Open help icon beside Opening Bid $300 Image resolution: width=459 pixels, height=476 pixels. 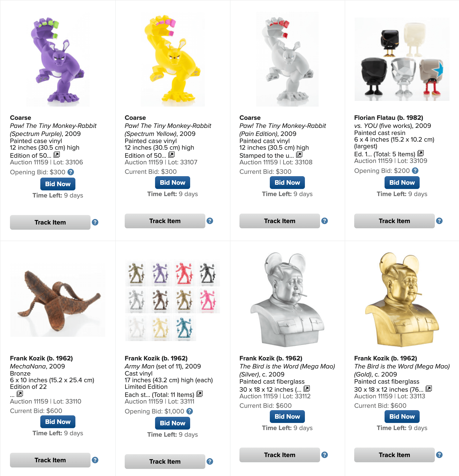tap(70, 172)
